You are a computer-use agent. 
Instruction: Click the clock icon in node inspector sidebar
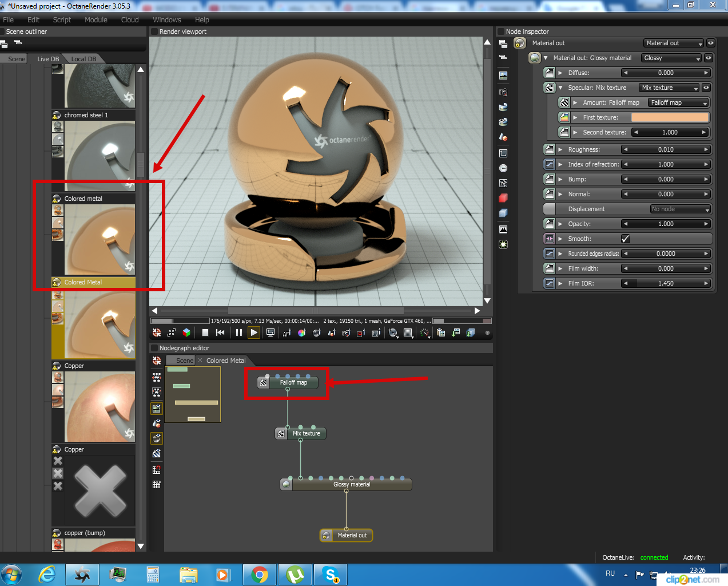pos(503,168)
